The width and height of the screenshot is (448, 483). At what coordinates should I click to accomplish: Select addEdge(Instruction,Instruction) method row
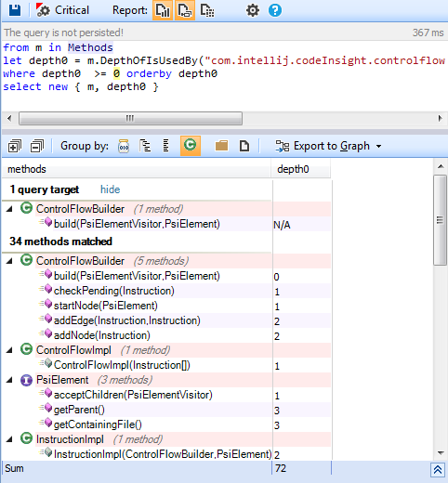[x=166, y=320]
